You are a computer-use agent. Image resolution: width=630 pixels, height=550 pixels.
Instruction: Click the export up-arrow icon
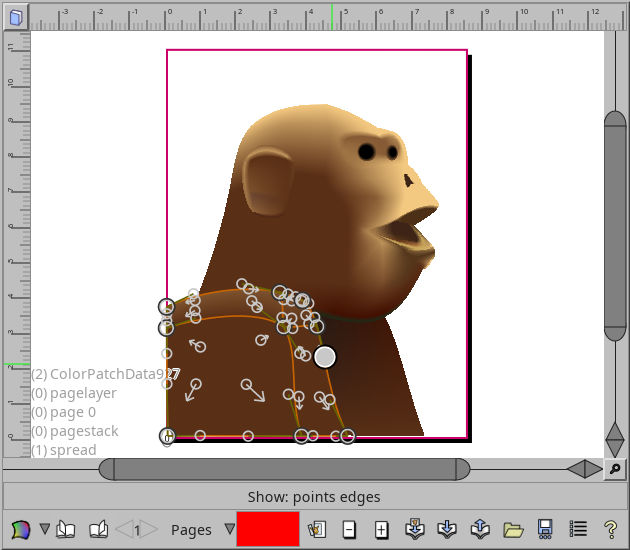[480, 529]
